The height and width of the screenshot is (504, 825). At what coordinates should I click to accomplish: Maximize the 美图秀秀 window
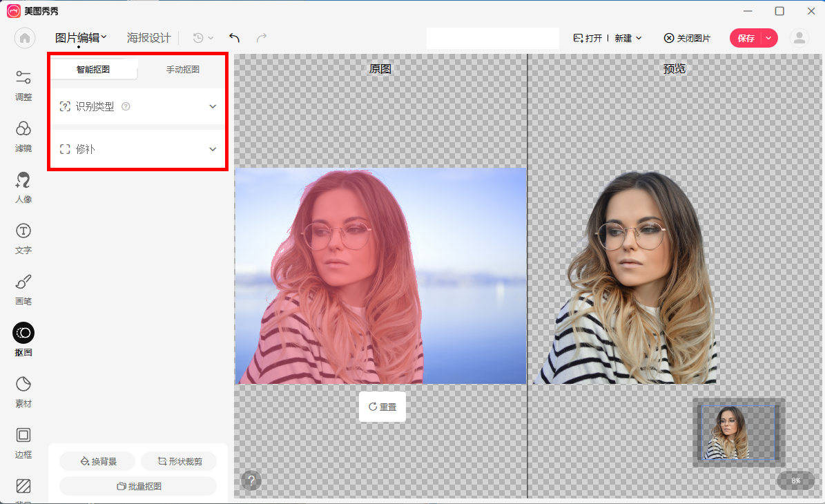pyautogui.click(x=779, y=10)
